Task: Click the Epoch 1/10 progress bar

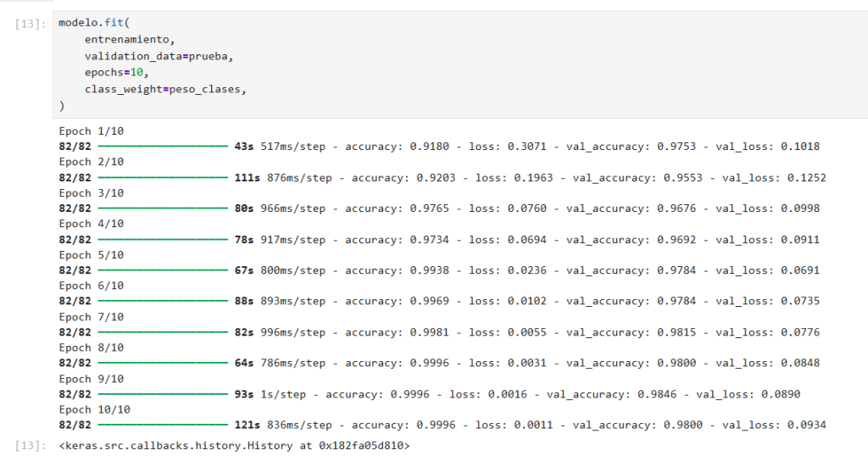Action: 164,147
